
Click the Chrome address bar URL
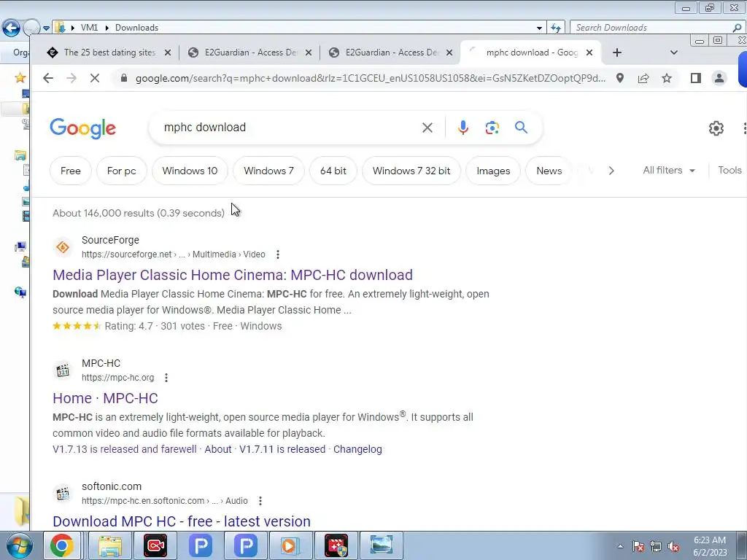click(x=370, y=78)
